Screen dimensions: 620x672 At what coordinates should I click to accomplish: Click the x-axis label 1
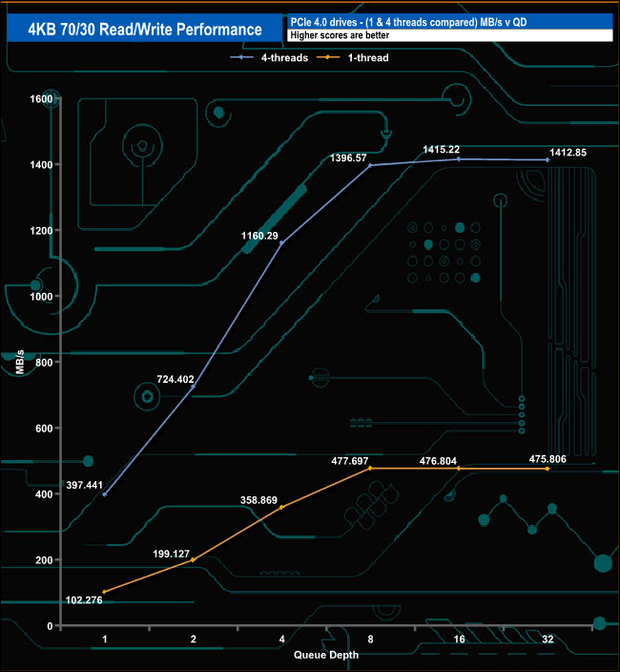105,640
